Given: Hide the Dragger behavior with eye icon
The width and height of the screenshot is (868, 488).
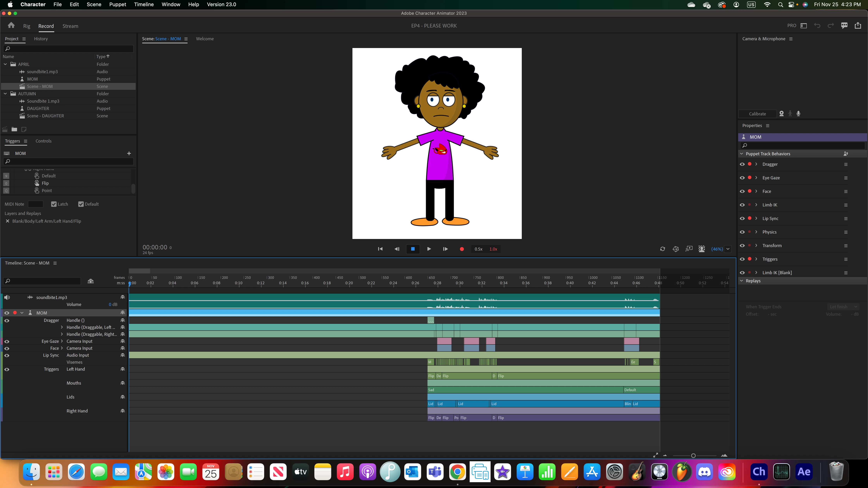Looking at the screenshot, I should coord(742,164).
